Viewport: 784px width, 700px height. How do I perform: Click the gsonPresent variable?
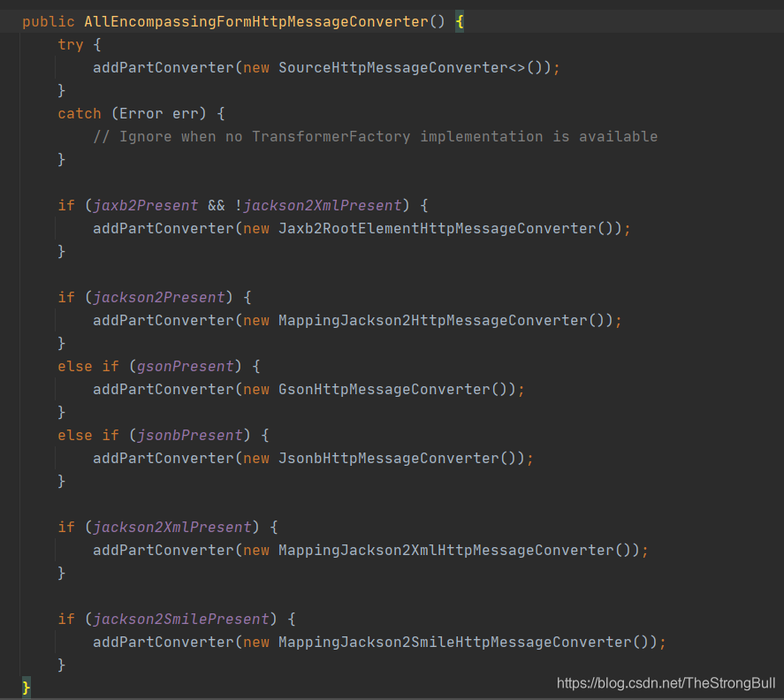click(x=185, y=367)
